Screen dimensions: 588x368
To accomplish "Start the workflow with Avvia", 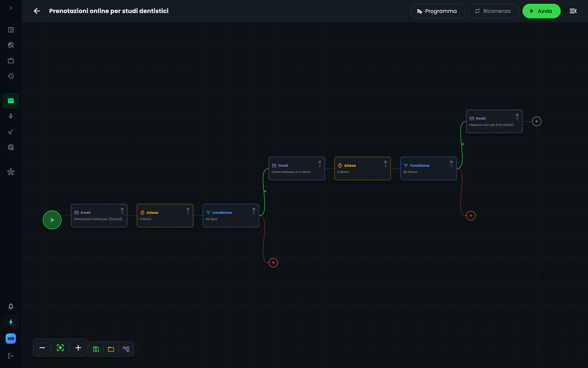I will click(x=541, y=11).
